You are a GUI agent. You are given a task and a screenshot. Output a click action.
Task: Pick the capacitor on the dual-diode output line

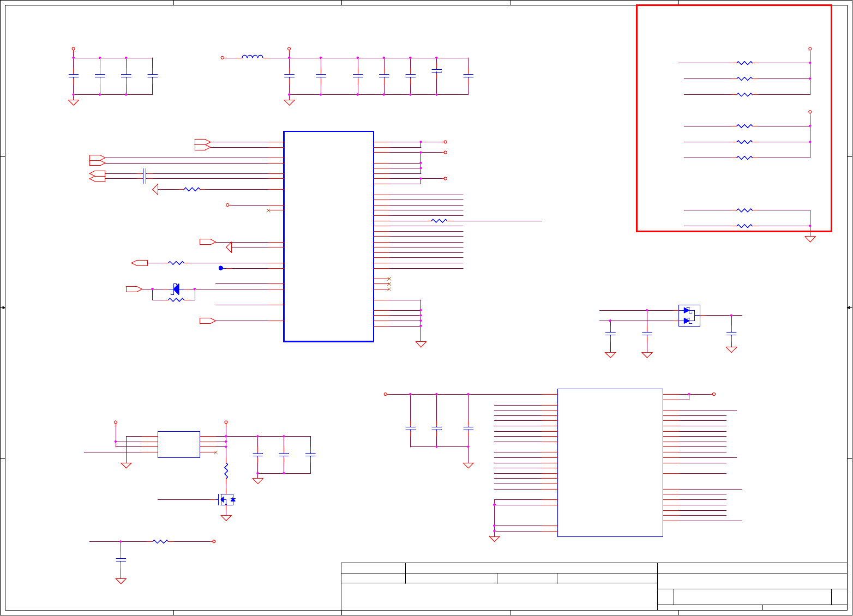click(731, 333)
